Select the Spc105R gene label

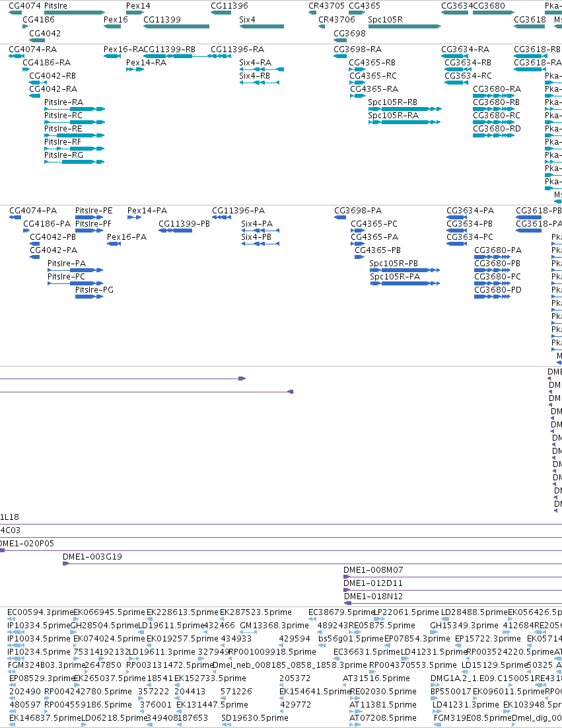(385, 20)
